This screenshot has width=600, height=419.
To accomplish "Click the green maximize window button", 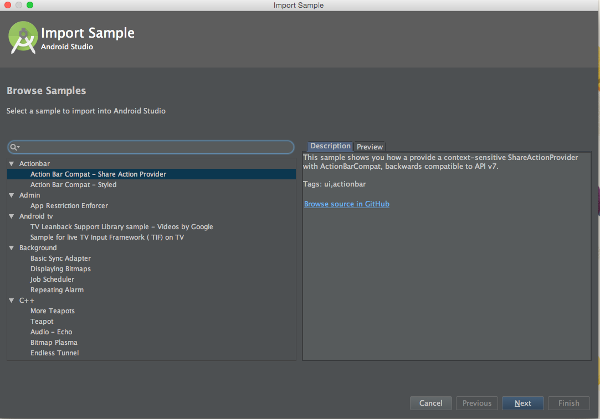I will click(30, 5).
